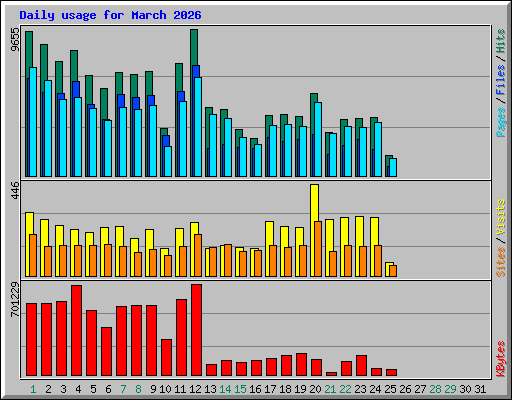The height and width of the screenshot is (400, 512).
Task: Select day 23 on the date axis
Action: point(360,389)
